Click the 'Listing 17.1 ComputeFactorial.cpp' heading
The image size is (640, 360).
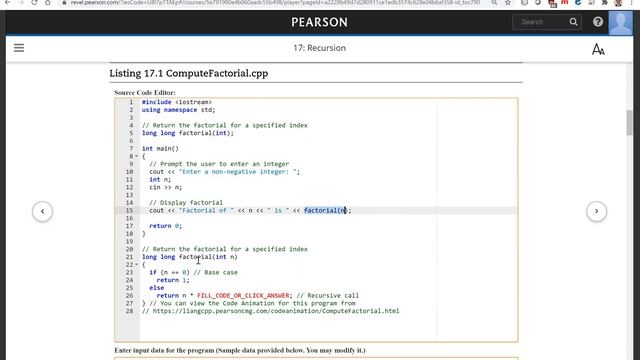[x=189, y=73]
